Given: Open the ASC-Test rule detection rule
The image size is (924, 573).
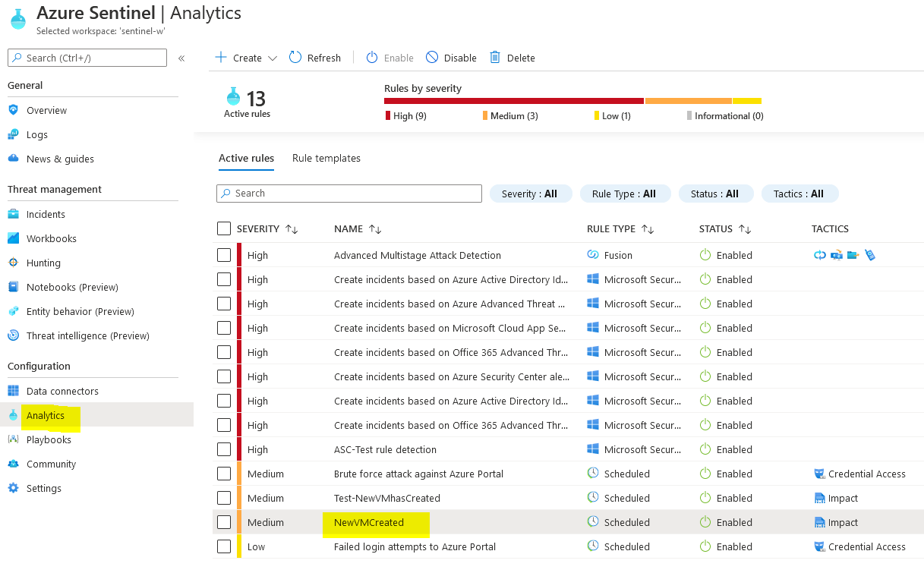Looking at the screenshot, I should [385, 449].
